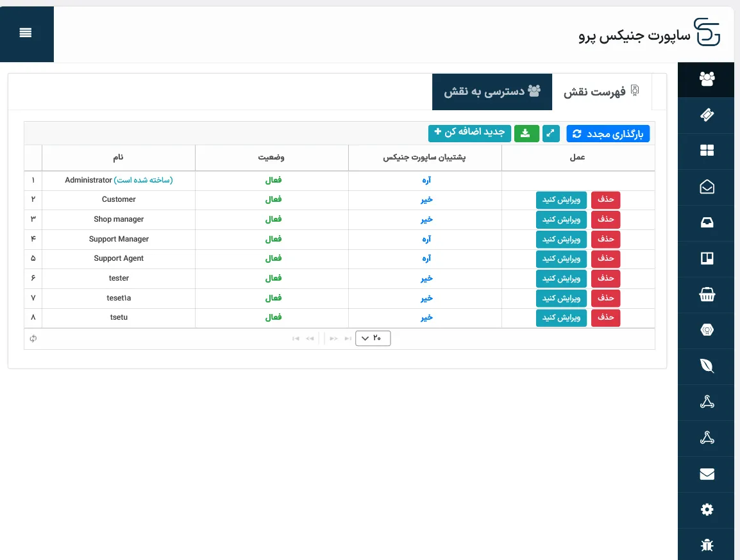
Task: Go to first page pager icon
Action: coord(296,338)
